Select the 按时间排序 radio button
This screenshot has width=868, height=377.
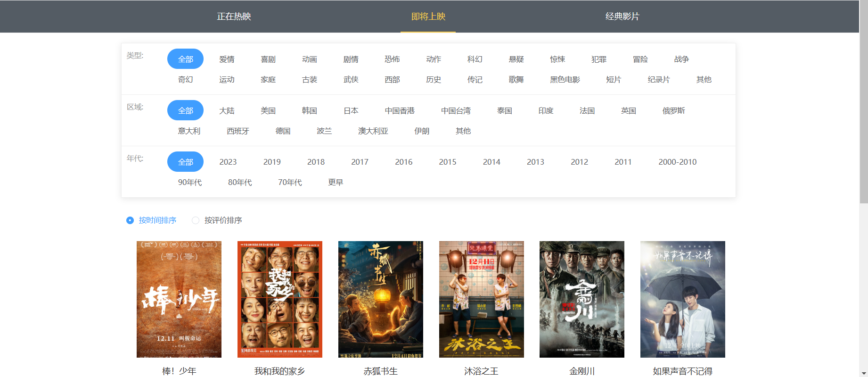[130, 220]
